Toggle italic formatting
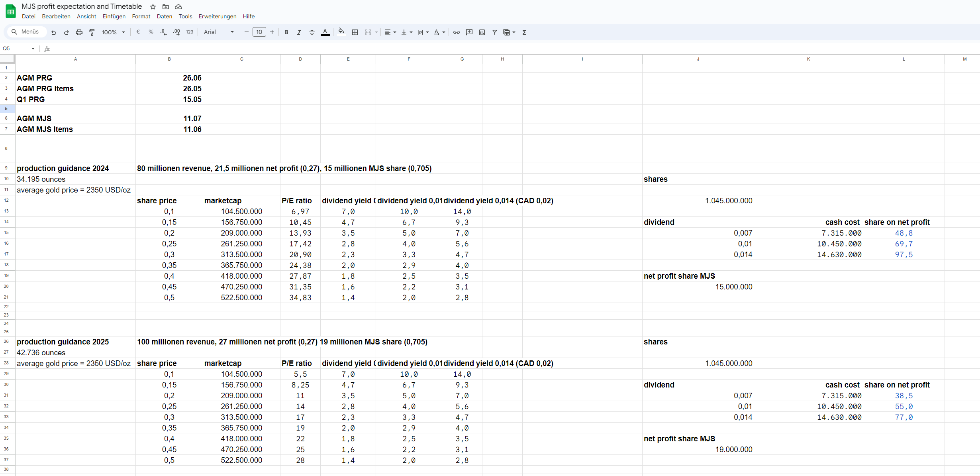The image size is (980, 476). click(x=299, y=32)
